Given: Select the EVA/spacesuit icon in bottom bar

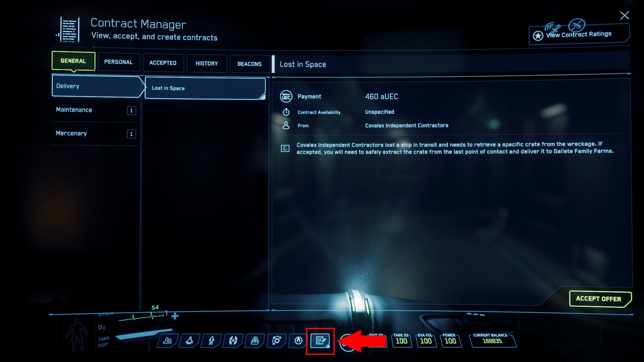Looking at the screenshot, I should (211, 340).
